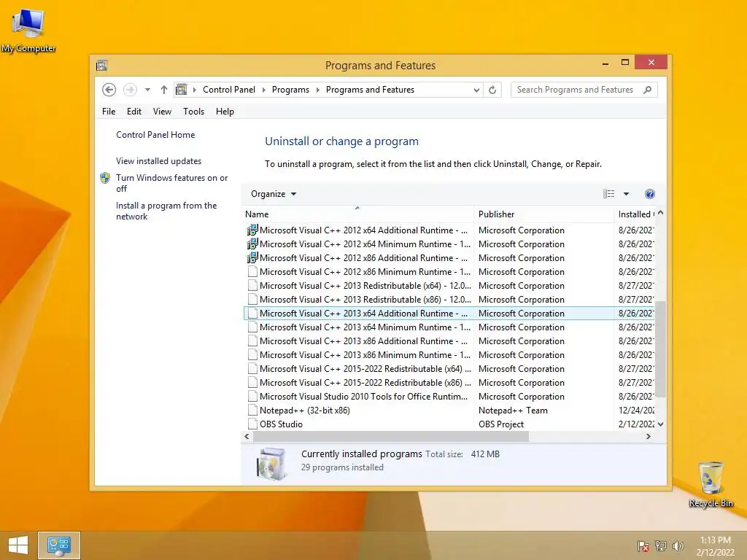Open the Edit menu
Image resolution: width=747 pixels, height=560 pixels.
point(134,112)
